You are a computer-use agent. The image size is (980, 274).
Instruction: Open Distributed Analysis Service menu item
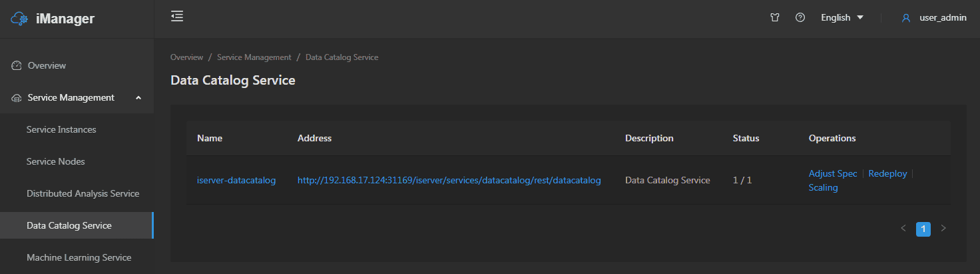pyautogui.click(x=83, y=193)
